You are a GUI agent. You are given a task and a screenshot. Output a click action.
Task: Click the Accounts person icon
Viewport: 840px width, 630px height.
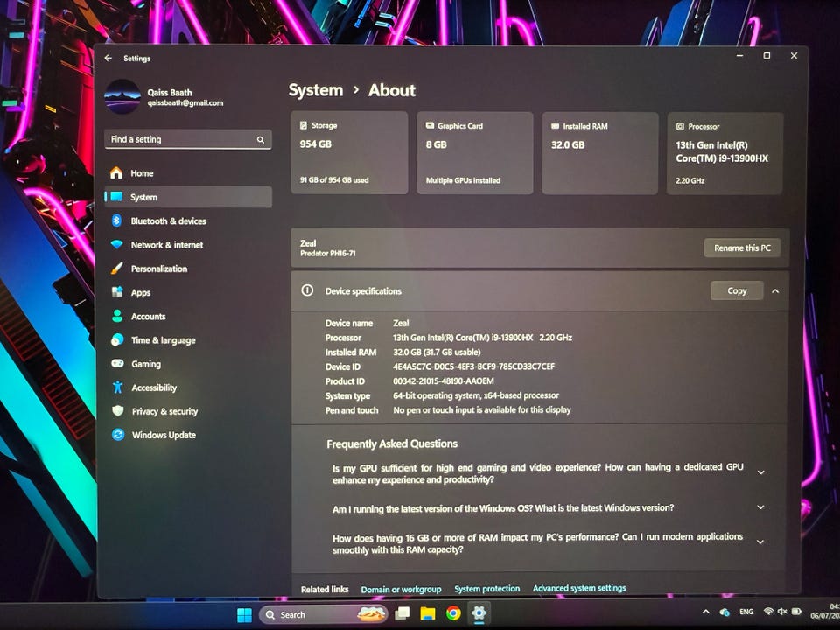point(117,316)
